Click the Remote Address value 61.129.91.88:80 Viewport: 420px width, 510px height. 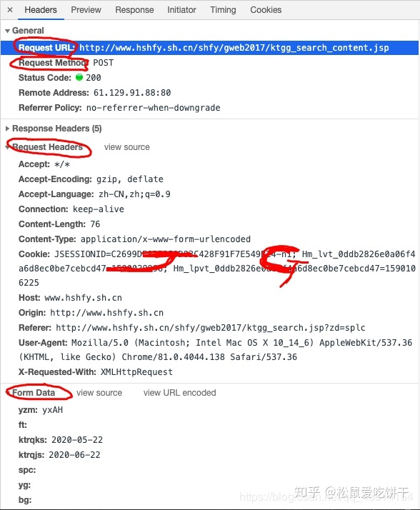pos(132,93)
